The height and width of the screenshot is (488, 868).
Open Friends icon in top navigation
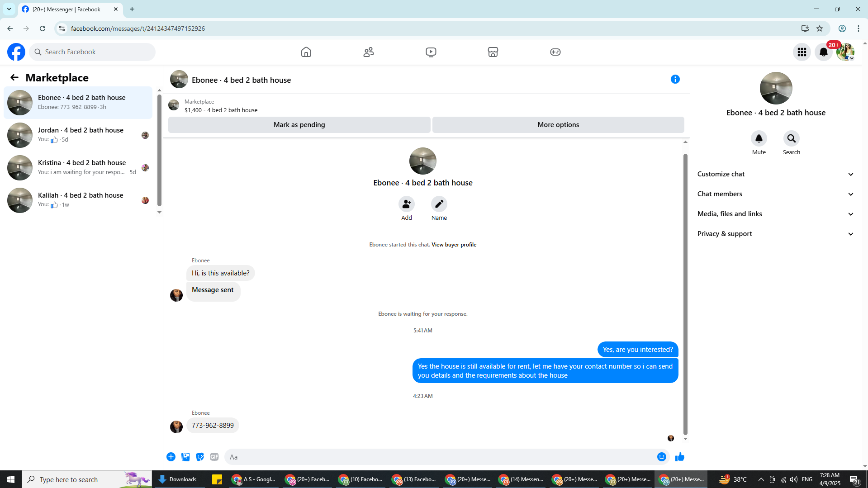point(369,52)
